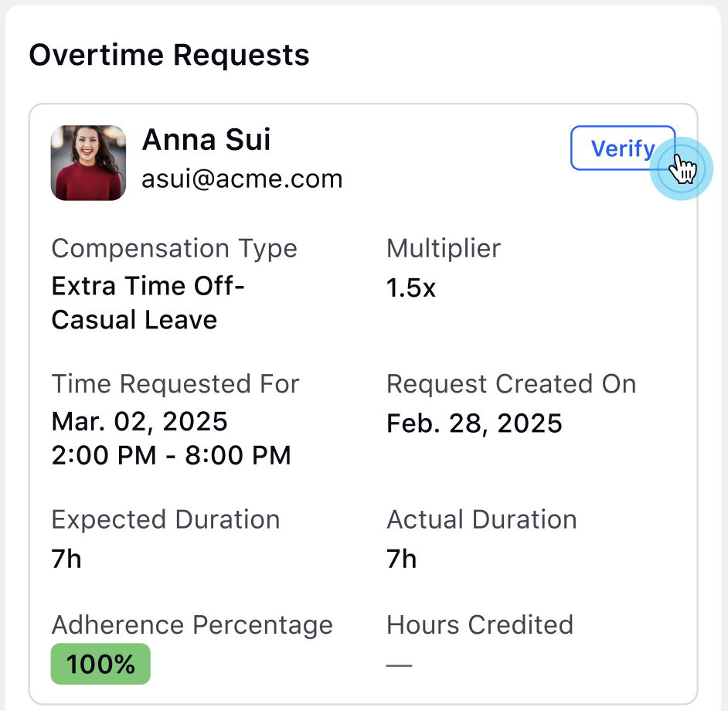The width and height of the screenshot is (728, 711).
Task: Select the 2:00 PM - 8:00 PM time range
Action: coord(171,455)
